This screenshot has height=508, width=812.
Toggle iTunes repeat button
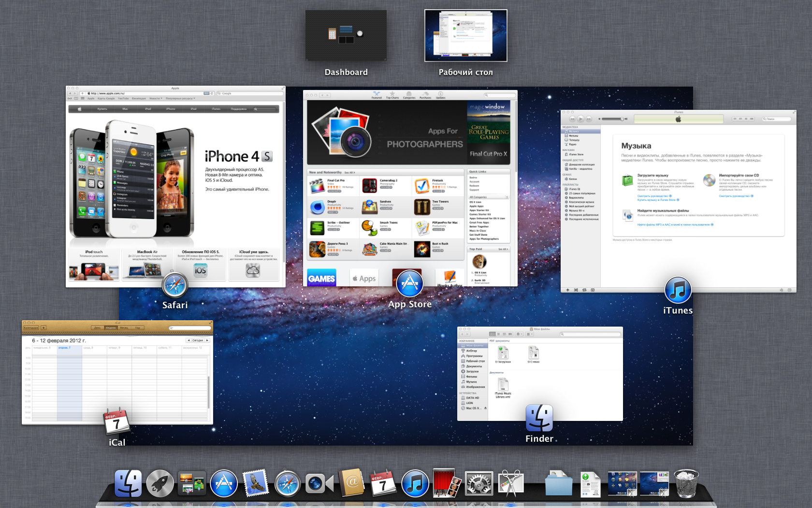point(584,290)
